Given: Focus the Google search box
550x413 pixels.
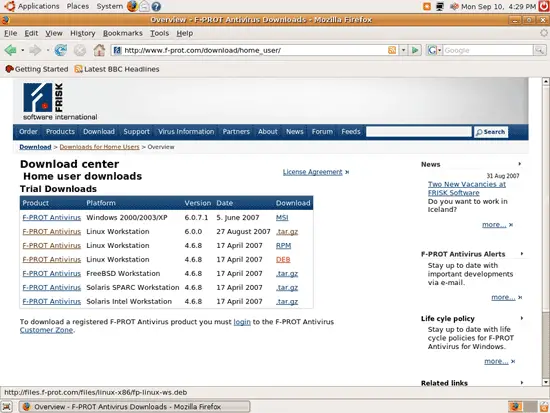Looking at the screenshot, I should 488,50.
